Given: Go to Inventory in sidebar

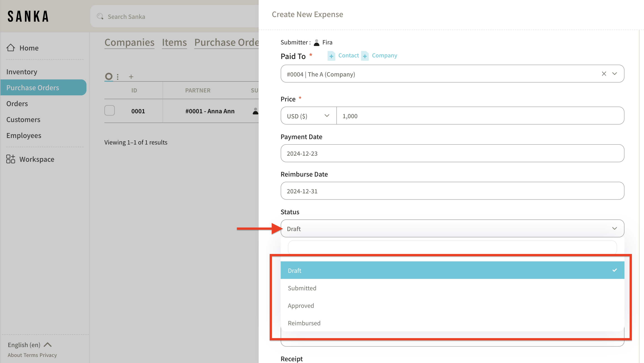Looking at the screenshot, I should tap(22, 72).
